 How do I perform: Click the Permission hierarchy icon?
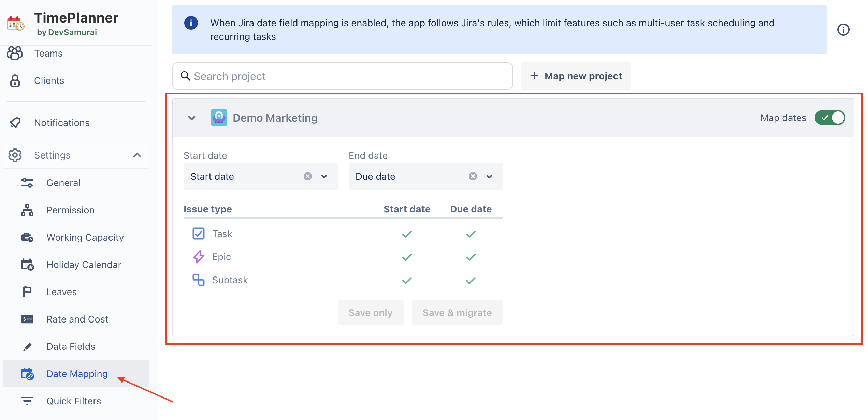point(27,210)
